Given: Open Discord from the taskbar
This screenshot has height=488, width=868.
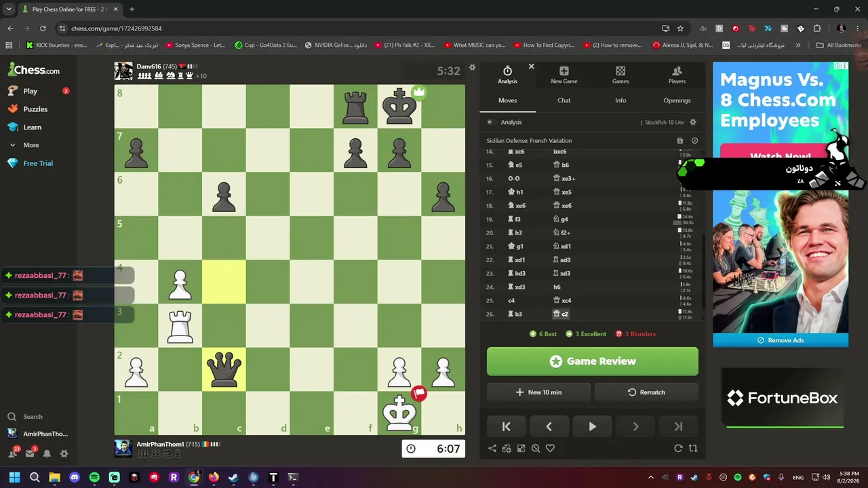Looking at the screenshot, I should pyautogui.click(x=75, y=477).
